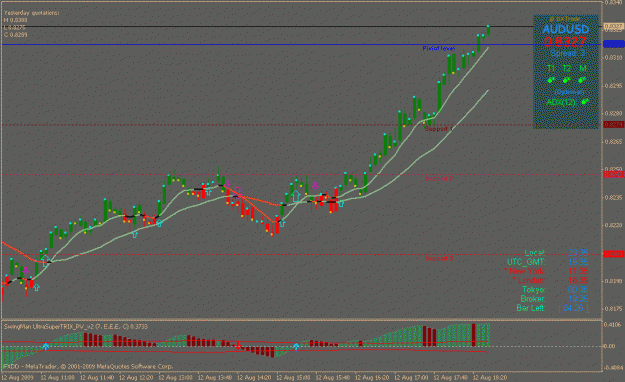Click the Local time label

point(535,253)
